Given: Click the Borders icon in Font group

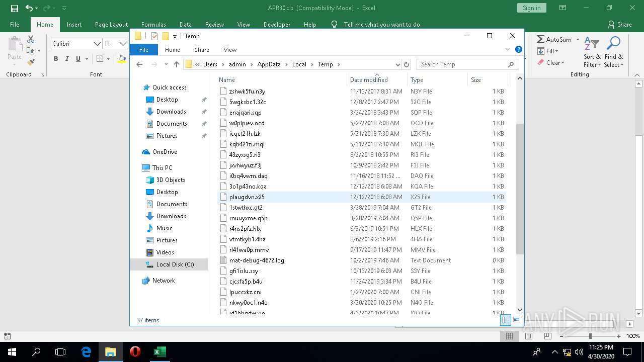Looking at the screenshot, I should 100,59.
